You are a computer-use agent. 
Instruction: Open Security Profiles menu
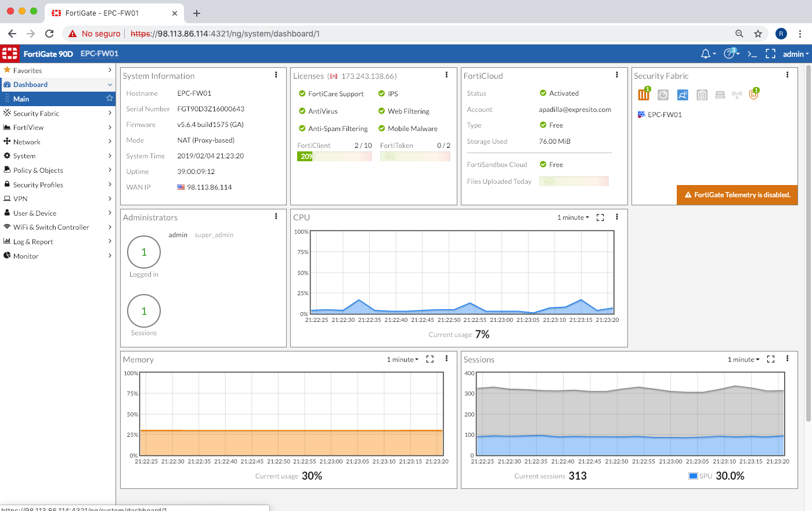coord(57,184)
